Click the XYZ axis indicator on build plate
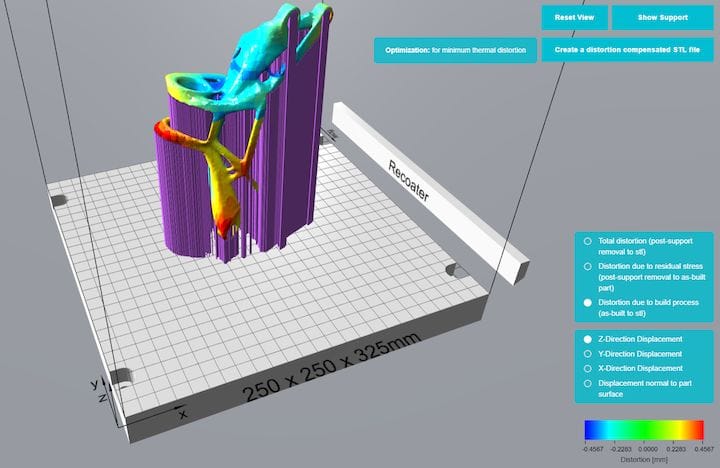720x468 pixels. 100,393
